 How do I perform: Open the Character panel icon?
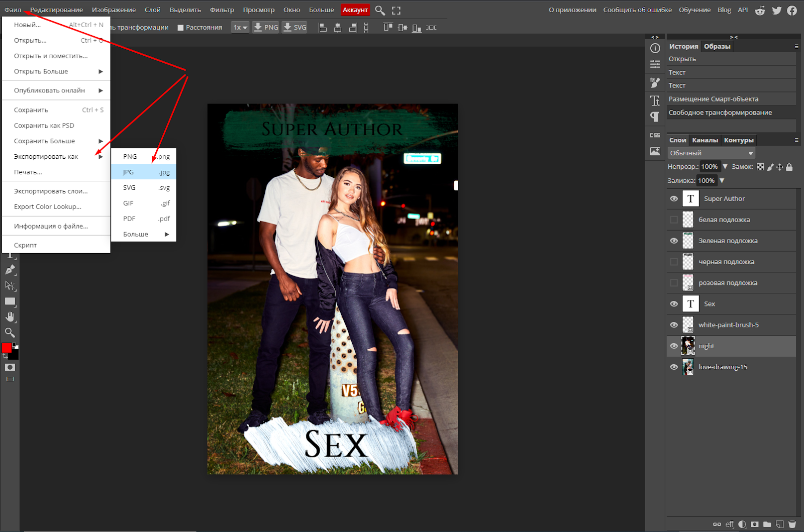[655, 101]
